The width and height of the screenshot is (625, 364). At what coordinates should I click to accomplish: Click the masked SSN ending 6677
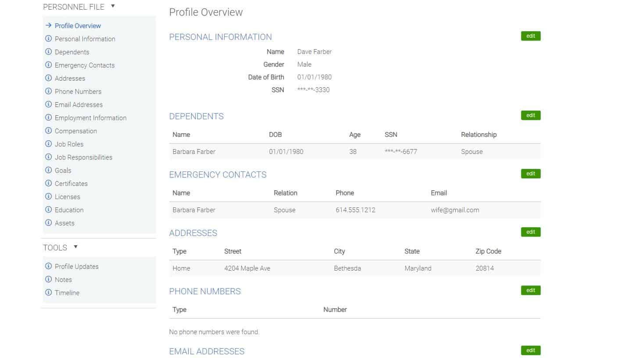pos(401,152)
